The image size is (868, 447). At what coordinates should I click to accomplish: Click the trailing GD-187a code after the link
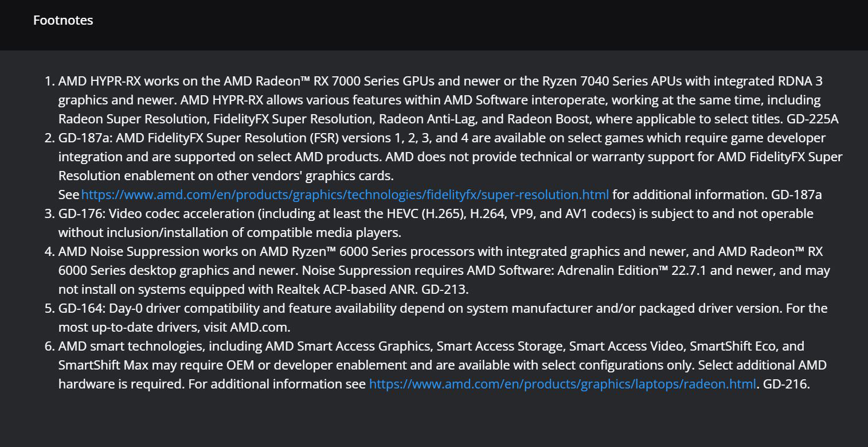(796, 195)
